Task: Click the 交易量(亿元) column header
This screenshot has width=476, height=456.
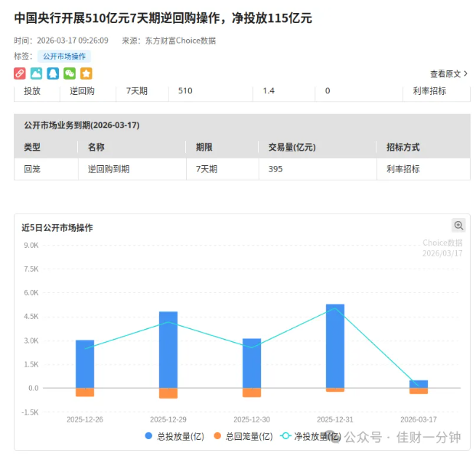Action: pyautogui.click(x=292, y=147)
